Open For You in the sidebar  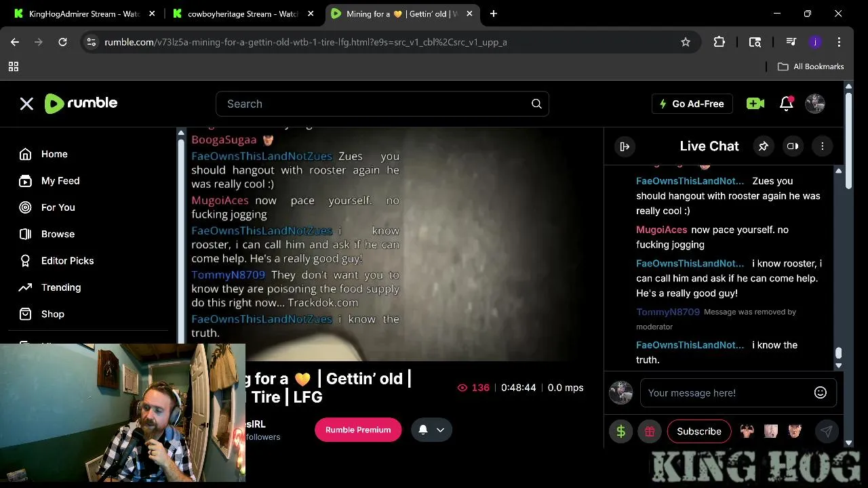(x=47, y=207)
